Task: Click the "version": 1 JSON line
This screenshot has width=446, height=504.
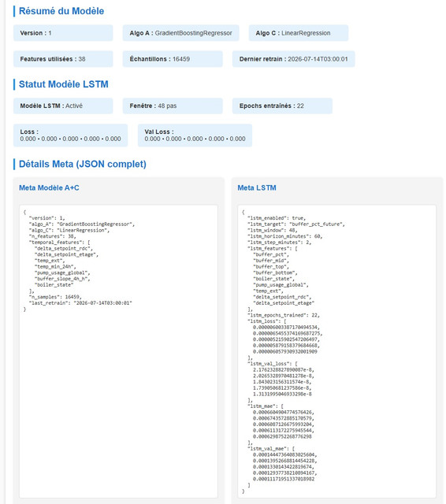Action: click(47, 218)
